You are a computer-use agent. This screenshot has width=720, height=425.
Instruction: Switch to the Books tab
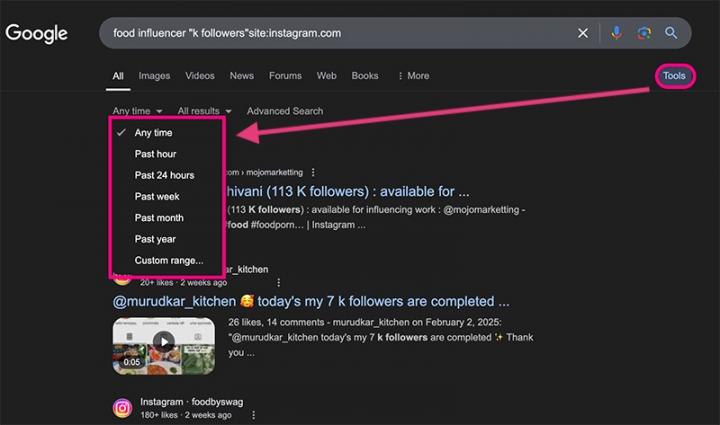point(365,76)
